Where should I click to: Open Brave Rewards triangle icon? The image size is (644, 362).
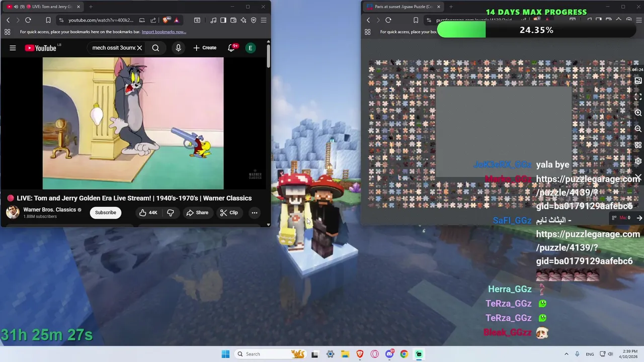pyautogui.click(x=176, y=20)
